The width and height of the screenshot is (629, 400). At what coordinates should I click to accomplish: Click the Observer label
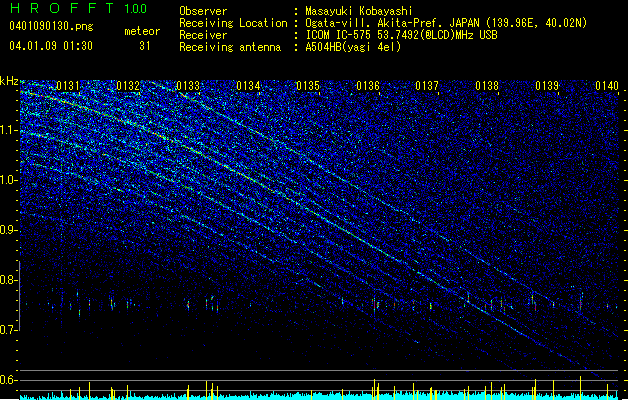(x=203, y=11)
